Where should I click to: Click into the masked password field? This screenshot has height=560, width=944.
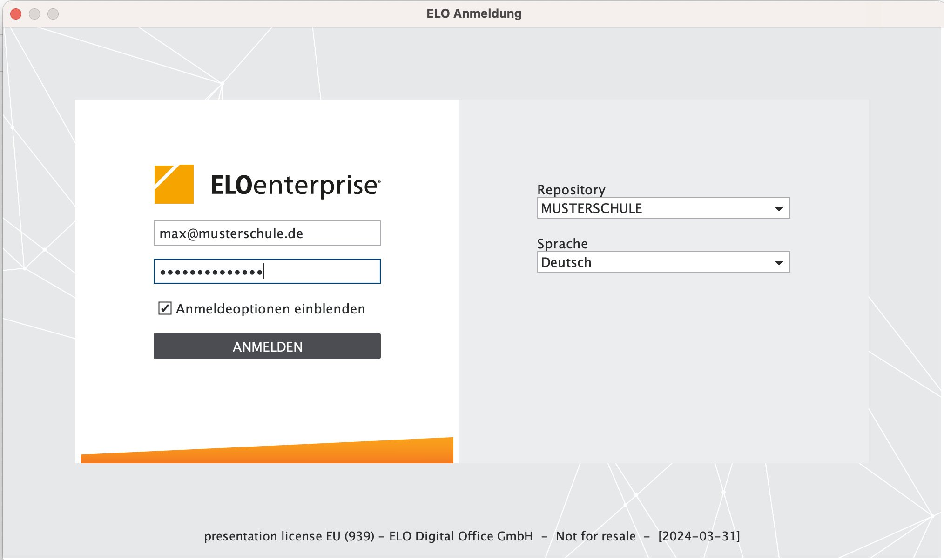267,271
